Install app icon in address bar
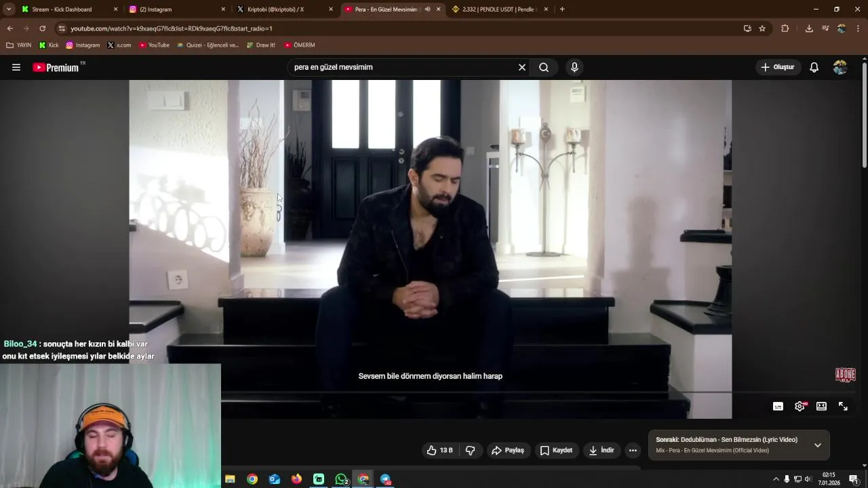 tap(747, 28)
